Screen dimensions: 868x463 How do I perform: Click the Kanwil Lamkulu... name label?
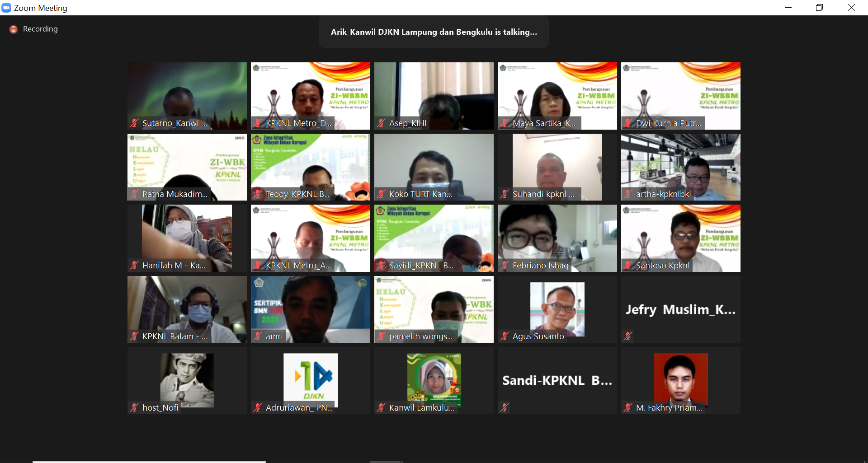pos(421,407)
